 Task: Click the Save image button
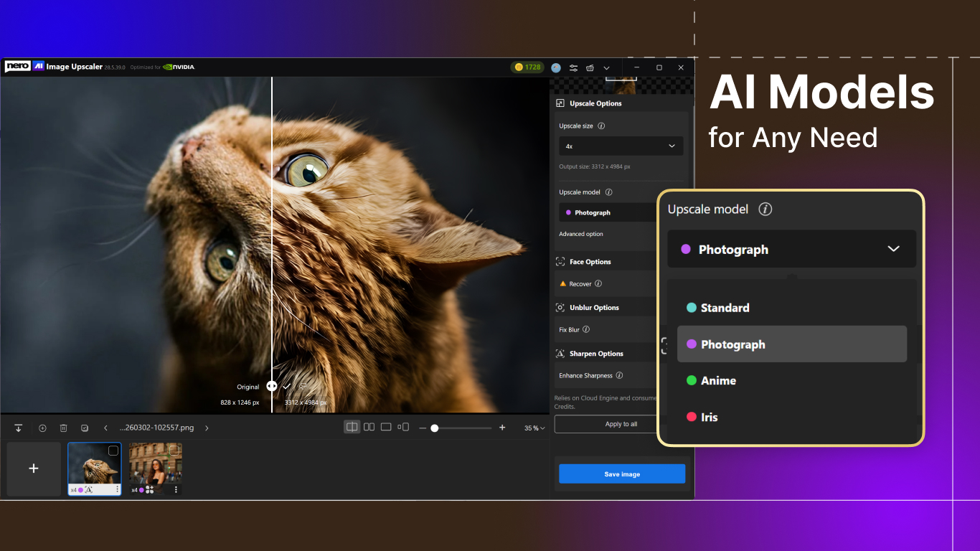click(622, 474)
